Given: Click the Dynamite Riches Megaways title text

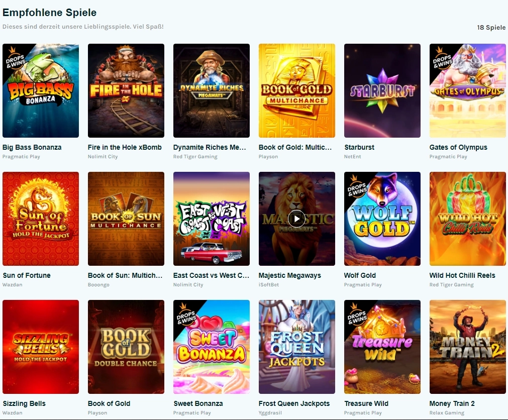Looking at the screenshot, I should [210, 147].
